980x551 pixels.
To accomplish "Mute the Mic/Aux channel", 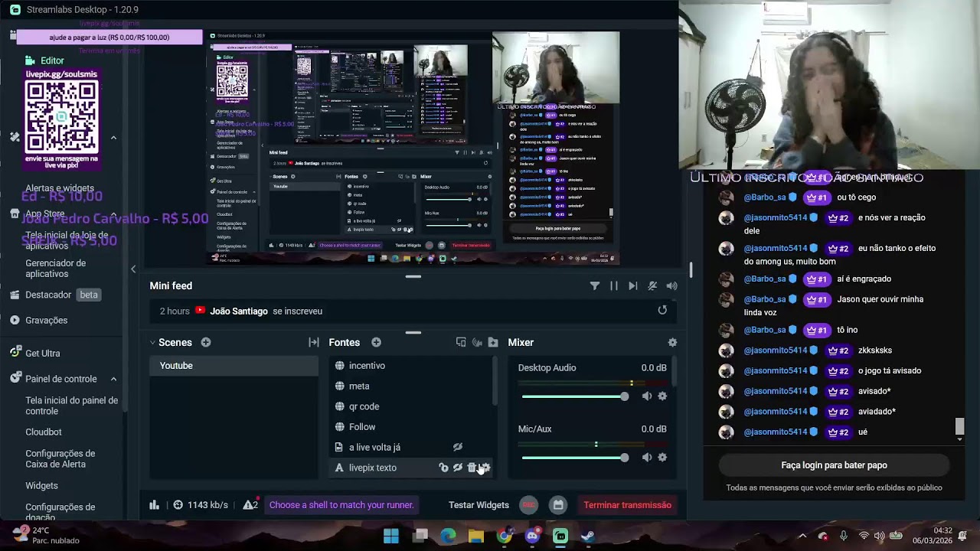I will (x=647, y=458).
